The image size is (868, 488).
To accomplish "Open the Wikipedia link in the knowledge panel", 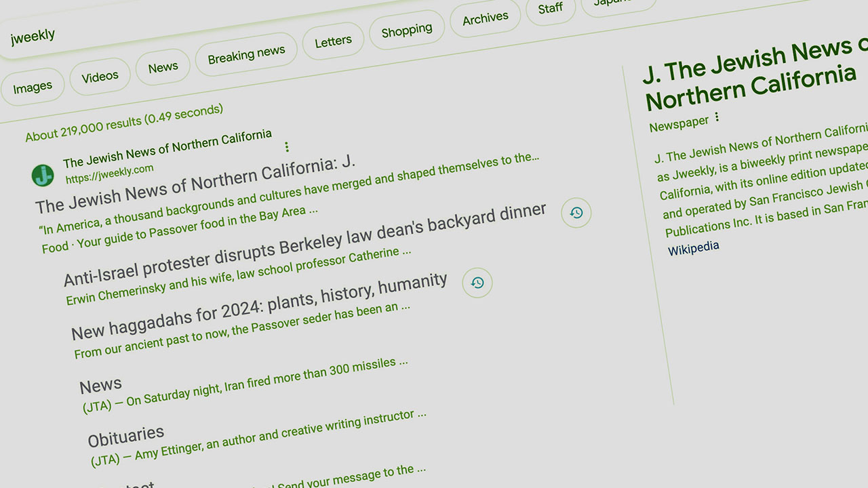I will (x=693, y=248).
